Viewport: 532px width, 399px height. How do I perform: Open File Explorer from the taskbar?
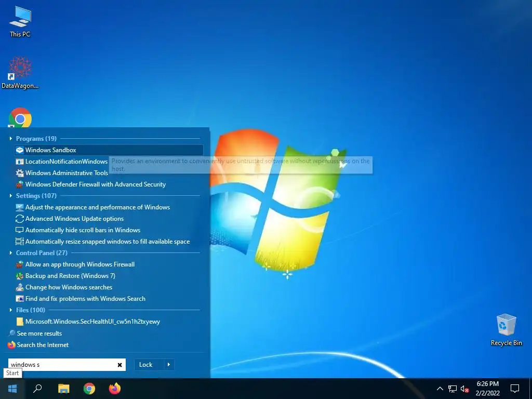63,389
